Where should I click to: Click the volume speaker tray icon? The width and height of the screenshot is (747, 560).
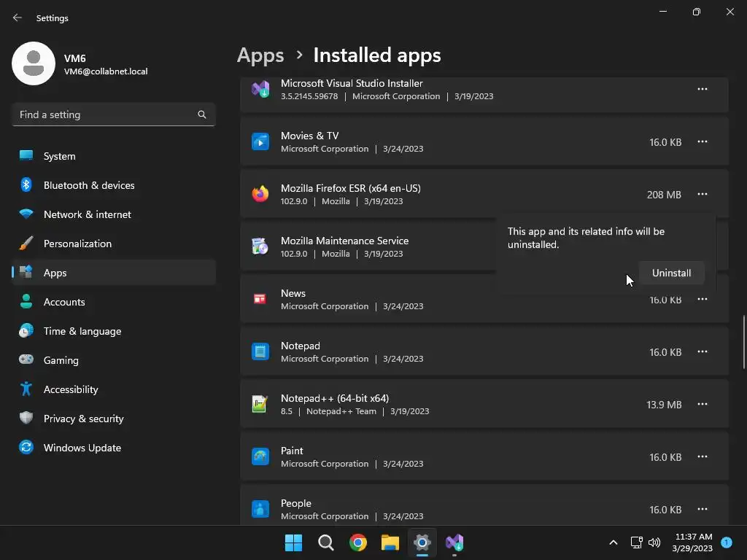654,542
